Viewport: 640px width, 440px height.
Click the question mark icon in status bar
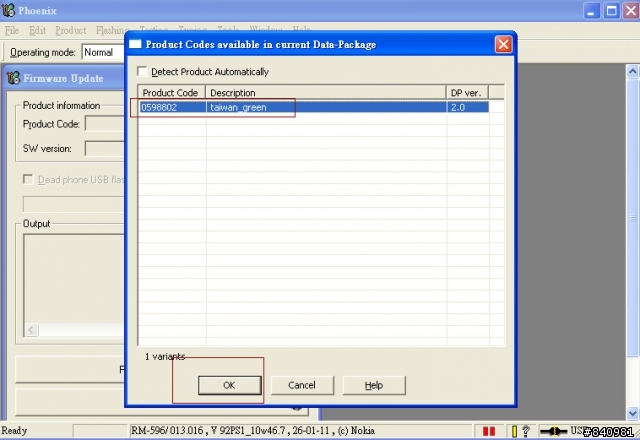tap(526, 431)
